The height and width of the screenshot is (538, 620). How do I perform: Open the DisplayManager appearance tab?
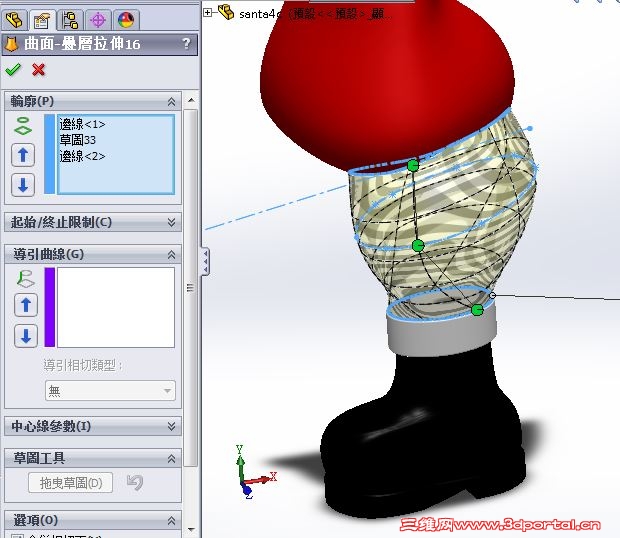[x=126, y=19]
